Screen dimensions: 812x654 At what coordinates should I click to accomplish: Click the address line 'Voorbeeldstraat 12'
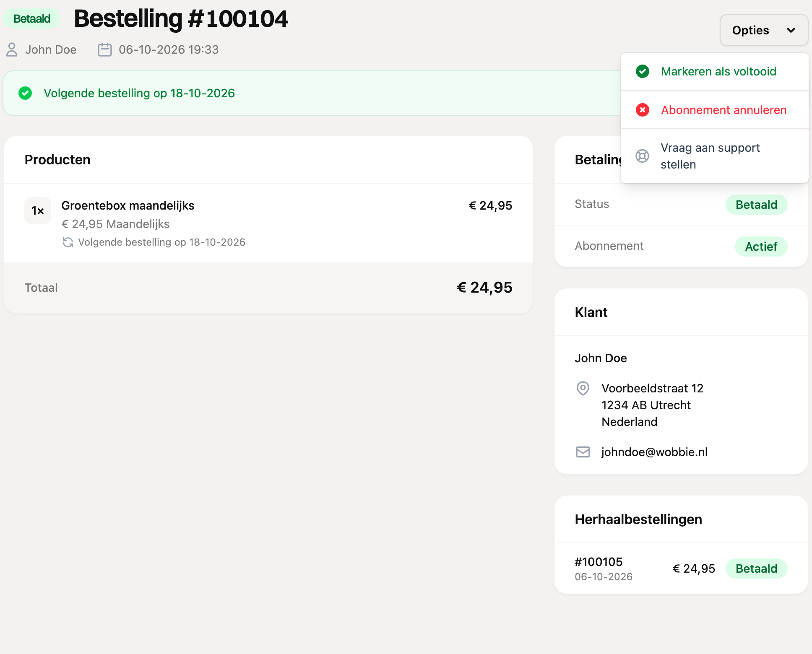point(652,388)
